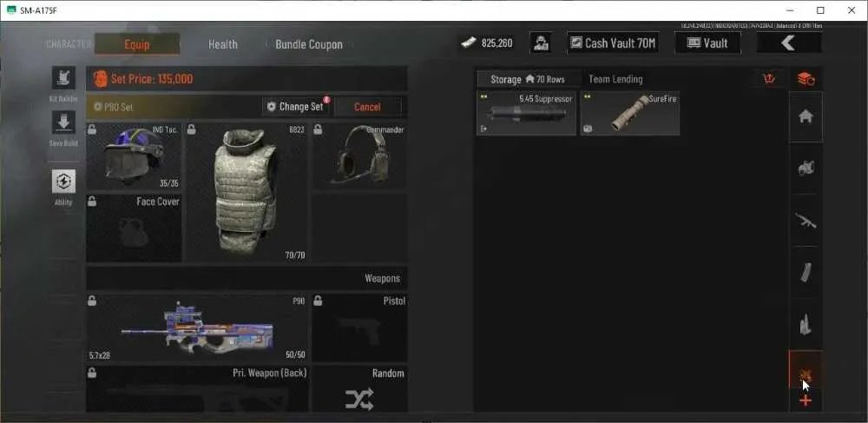Image resolution: width=868 pixels, height=423 pixels.
Task: Open the Bundle Coupon tab
Action: (x=309, y=44)
